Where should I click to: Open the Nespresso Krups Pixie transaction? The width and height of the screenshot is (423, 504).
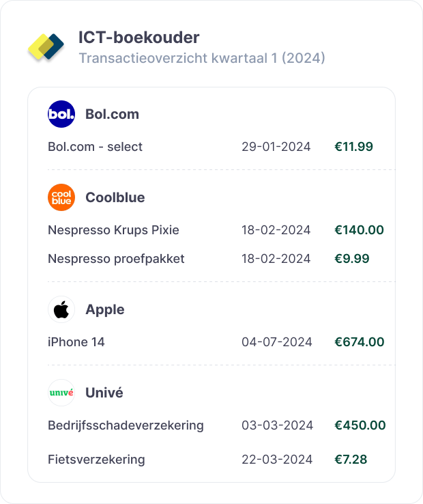coord(113,229)
